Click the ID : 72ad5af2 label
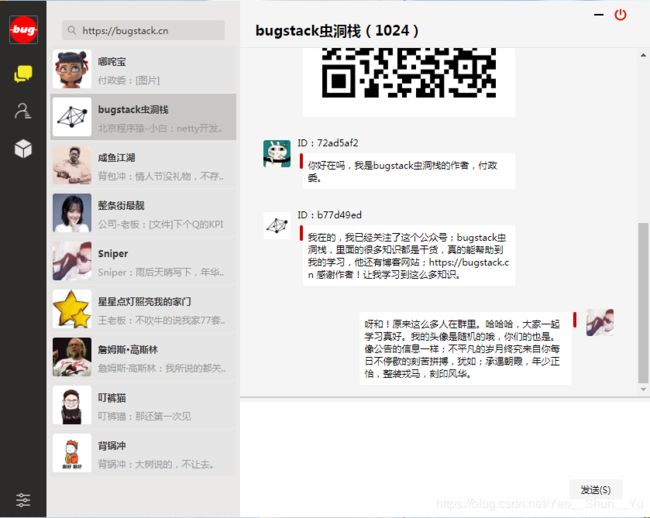The width and height of the screenshot is (650, 518). pyautogui.click(x=328, y=143)
